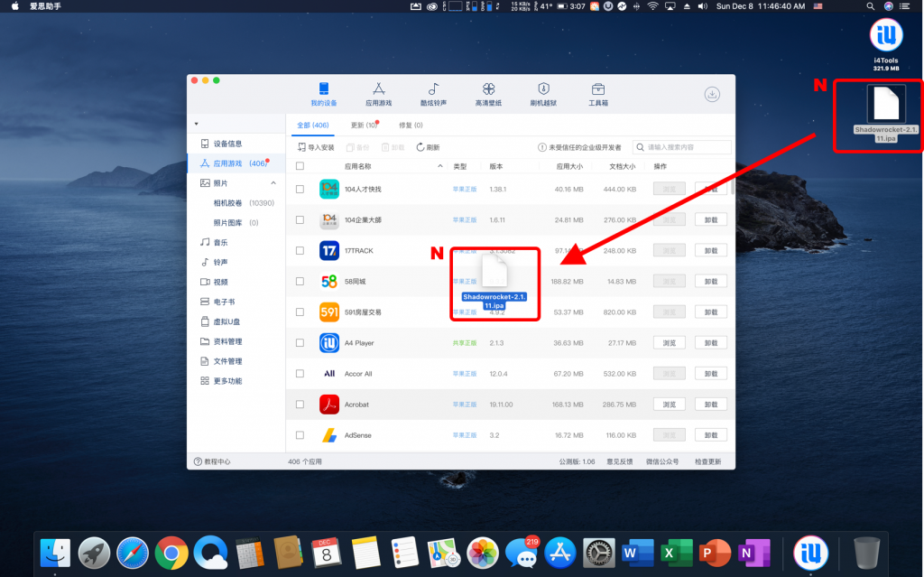Image resolution: width=924 pixels, height=577 pixels.
Task: Focus the app search input field
Action: (682, 147)
